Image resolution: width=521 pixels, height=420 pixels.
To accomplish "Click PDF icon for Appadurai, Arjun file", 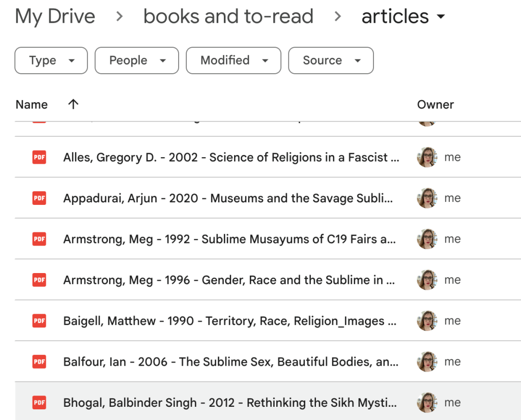I will pyautogui.click(x=39, y=198).
